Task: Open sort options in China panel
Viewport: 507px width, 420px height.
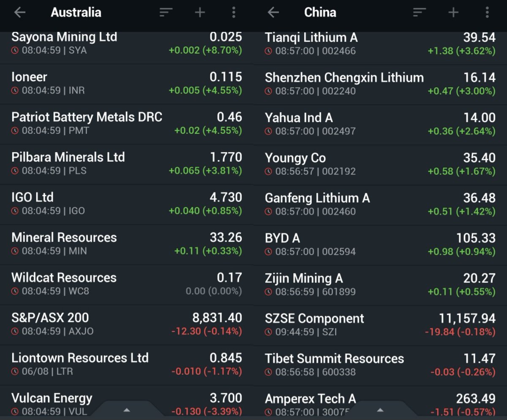Action: click(419, 13)
